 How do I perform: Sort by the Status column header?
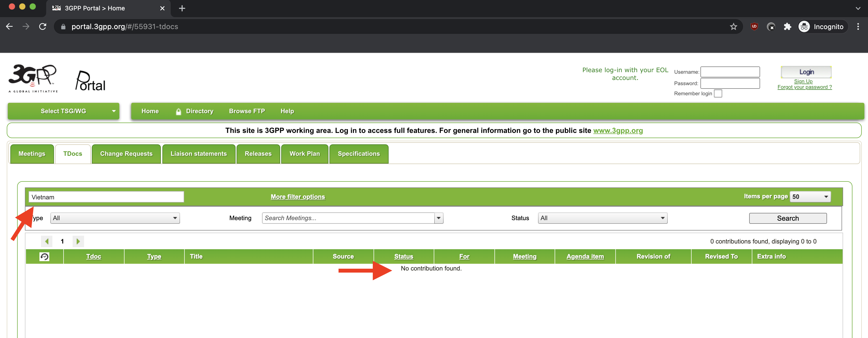pos(404,257)
